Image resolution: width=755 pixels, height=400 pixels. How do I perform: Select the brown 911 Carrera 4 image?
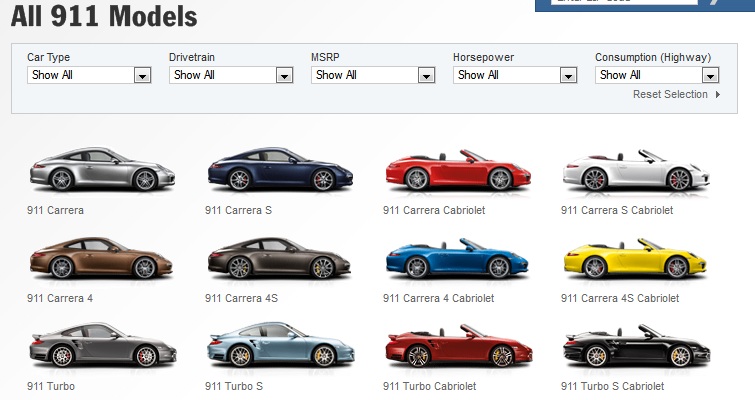(101, 258)
